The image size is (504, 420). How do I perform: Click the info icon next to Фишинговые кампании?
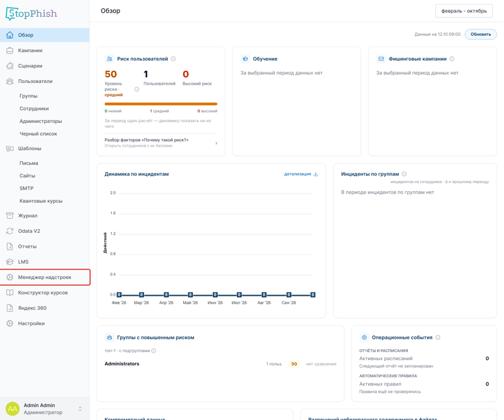coord(452,59)
